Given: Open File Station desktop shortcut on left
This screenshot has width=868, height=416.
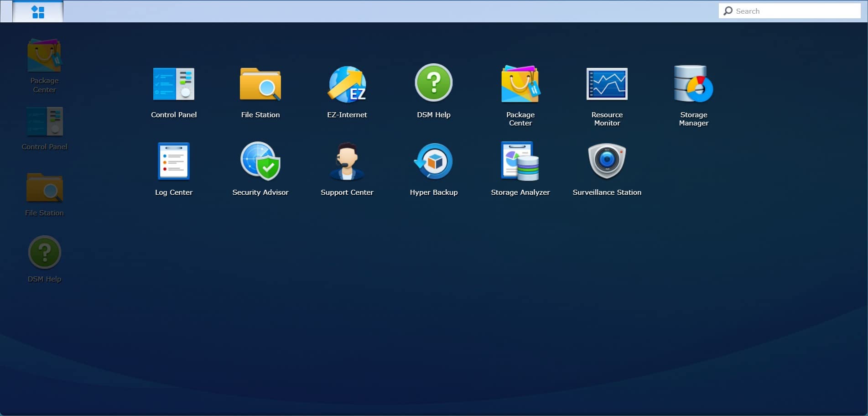Looking at the screenshot, I should click(x=44, y=188).
